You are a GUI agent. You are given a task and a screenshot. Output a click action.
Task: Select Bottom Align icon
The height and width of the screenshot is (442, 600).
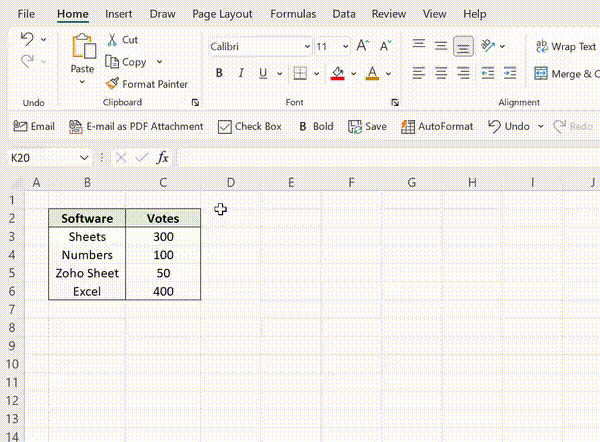pyautogui.click(x=463, y=46)
